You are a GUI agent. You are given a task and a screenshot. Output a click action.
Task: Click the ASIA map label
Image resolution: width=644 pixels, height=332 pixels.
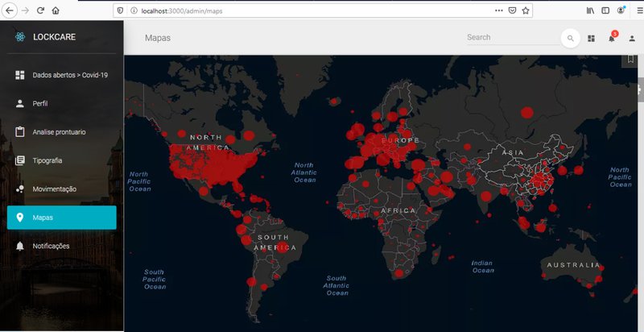(x=513, y=152)
